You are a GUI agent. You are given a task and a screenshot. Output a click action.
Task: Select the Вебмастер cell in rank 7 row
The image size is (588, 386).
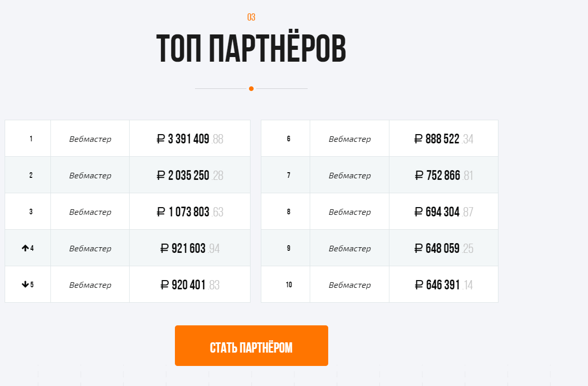349,175
